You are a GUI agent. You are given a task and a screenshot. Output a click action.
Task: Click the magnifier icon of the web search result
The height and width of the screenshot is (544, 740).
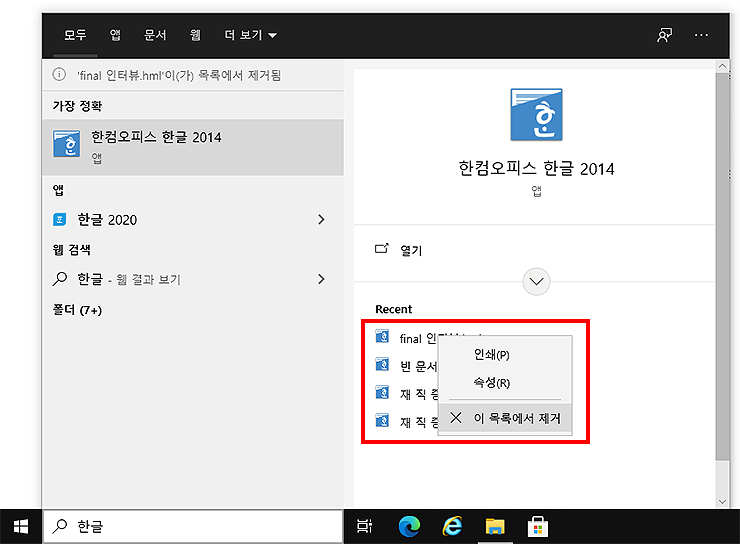point(59,279)
